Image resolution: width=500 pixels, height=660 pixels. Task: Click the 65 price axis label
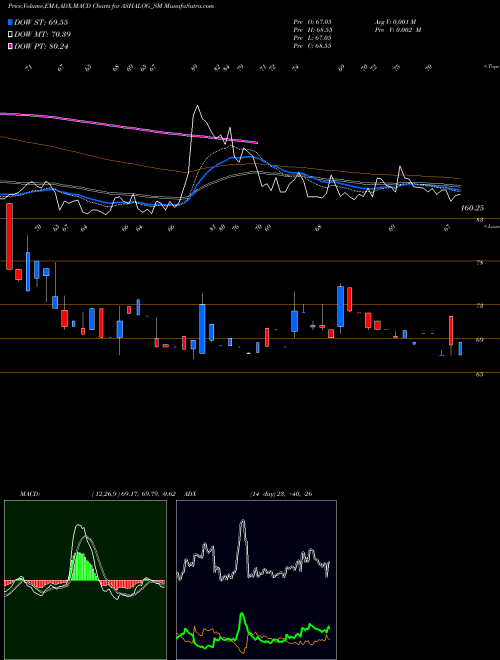tap(479, 374)
